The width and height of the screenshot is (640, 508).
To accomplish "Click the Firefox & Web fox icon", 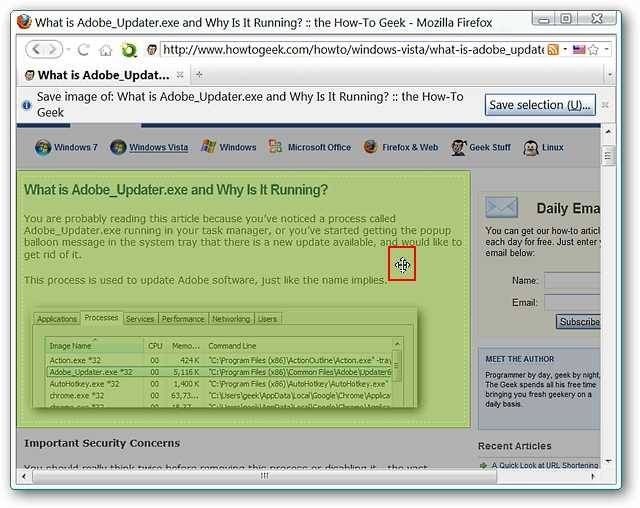I will [x=371, y=146].
